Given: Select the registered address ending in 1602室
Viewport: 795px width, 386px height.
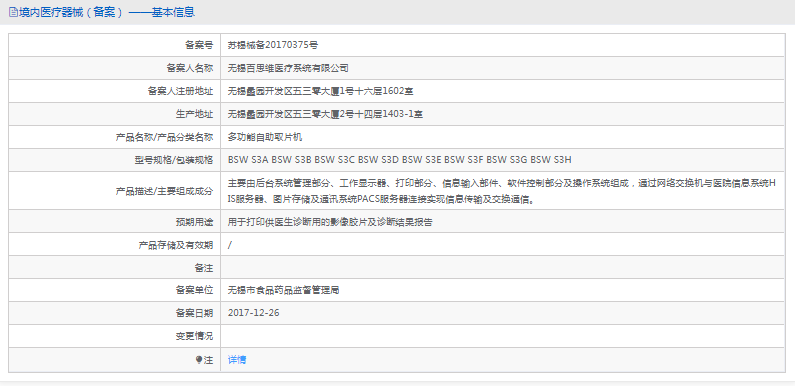Looking at the screenshot, I should coord(321,91).
